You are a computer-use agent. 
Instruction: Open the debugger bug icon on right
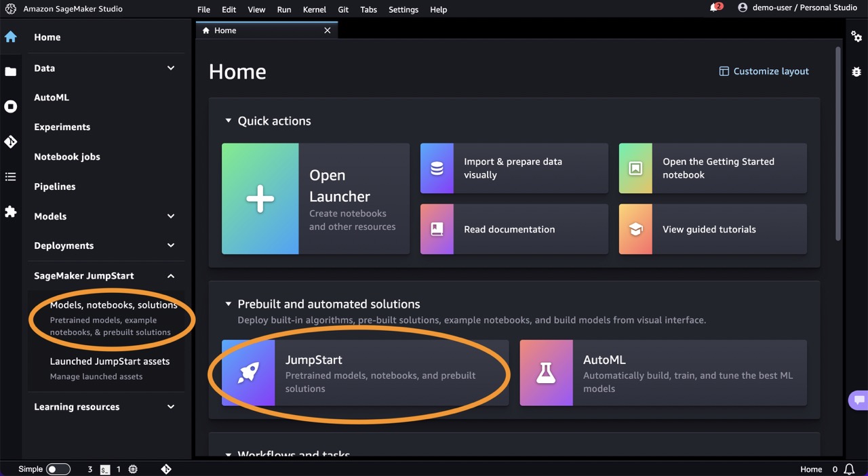coord(856,71)
